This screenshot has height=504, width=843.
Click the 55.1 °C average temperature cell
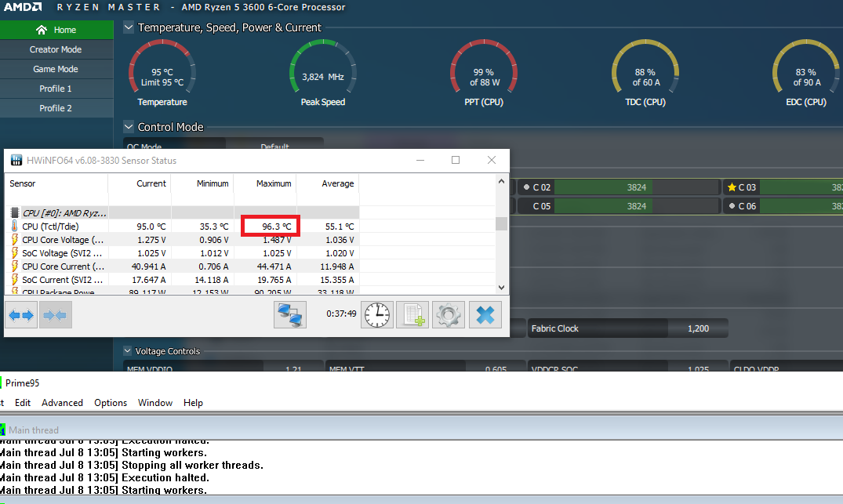click(x=340, y=227)
